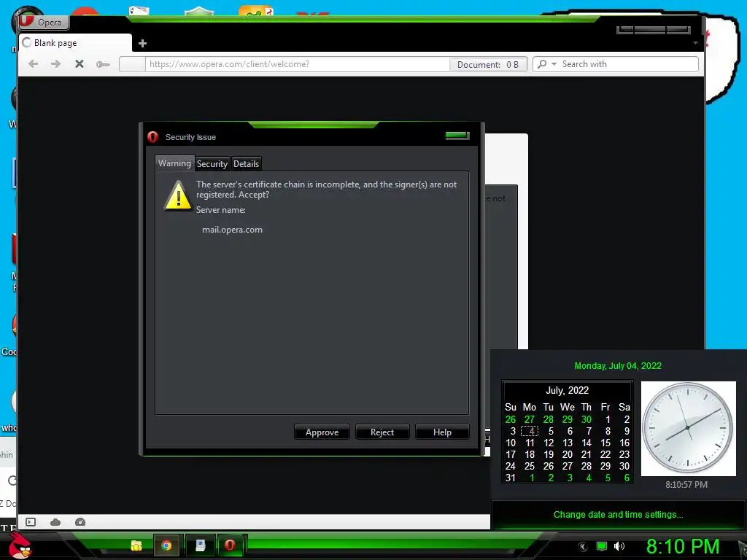
Task: Focus the Opera address bar URL field
Action: pyautogui.click(x=298, y=64)
